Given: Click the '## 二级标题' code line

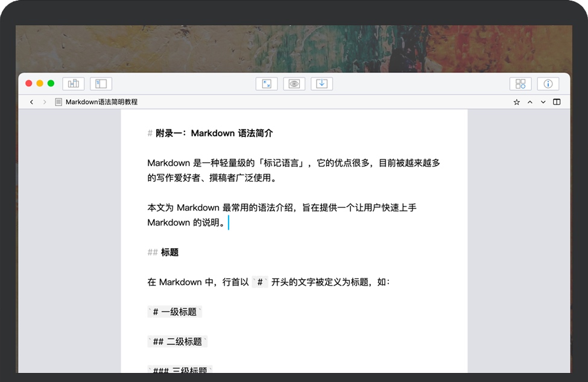Looking at the screenshot, I should pos(177,342).
